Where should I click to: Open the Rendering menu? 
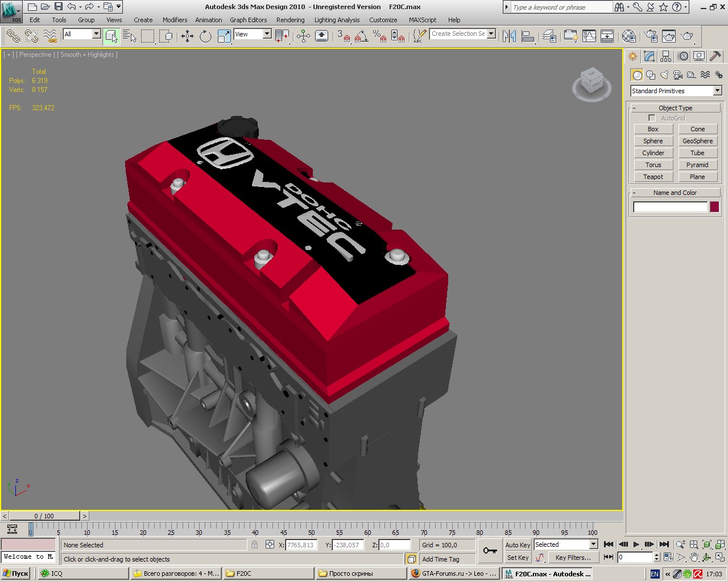pyautogui.click(x=291, y=20)
